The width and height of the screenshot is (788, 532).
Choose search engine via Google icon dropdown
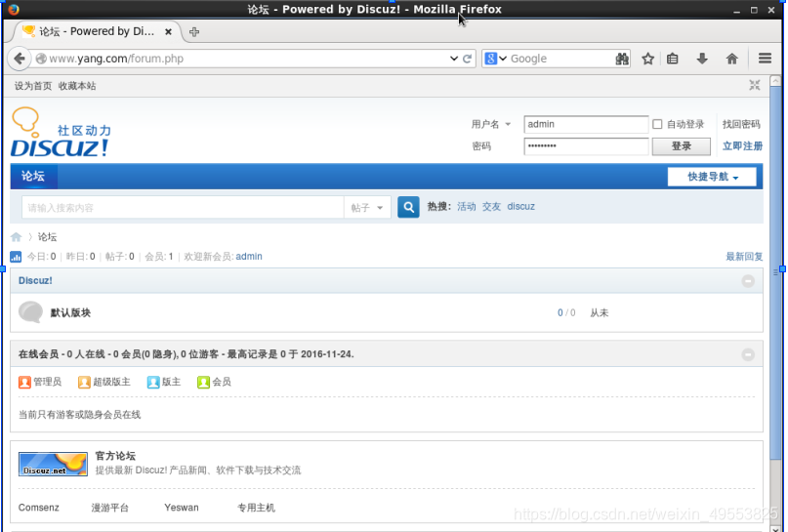click(x=495, y=59)
